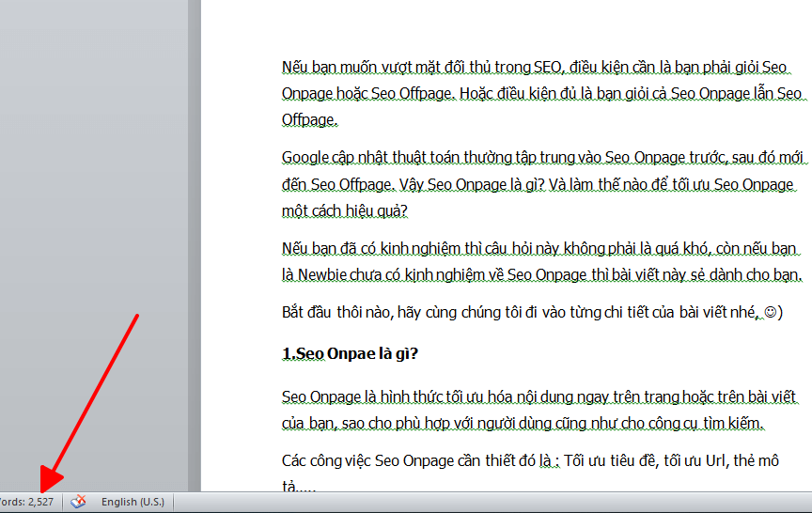Click heading text "1.Seo Onpae là gì?"

tap(350, 353)
